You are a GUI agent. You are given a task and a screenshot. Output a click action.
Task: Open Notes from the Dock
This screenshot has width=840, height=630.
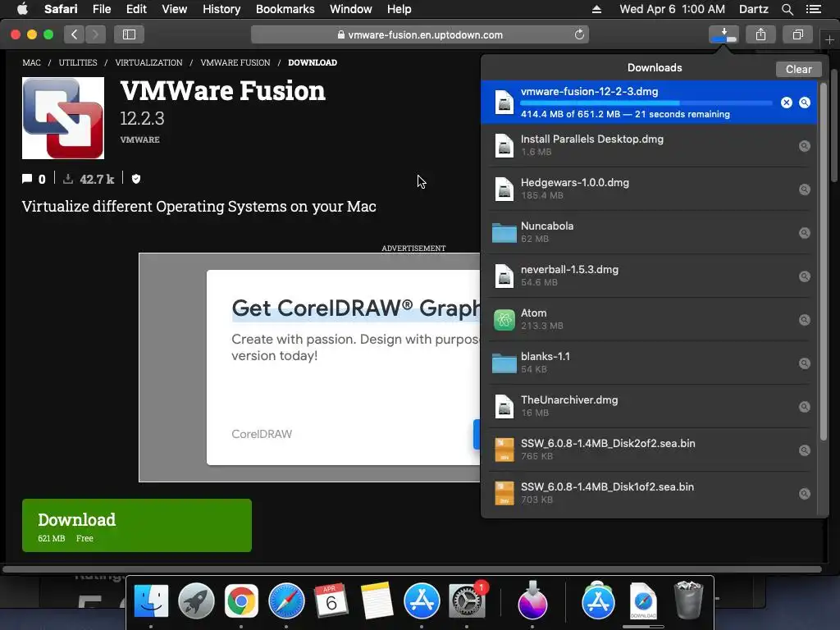click(377, 601)
